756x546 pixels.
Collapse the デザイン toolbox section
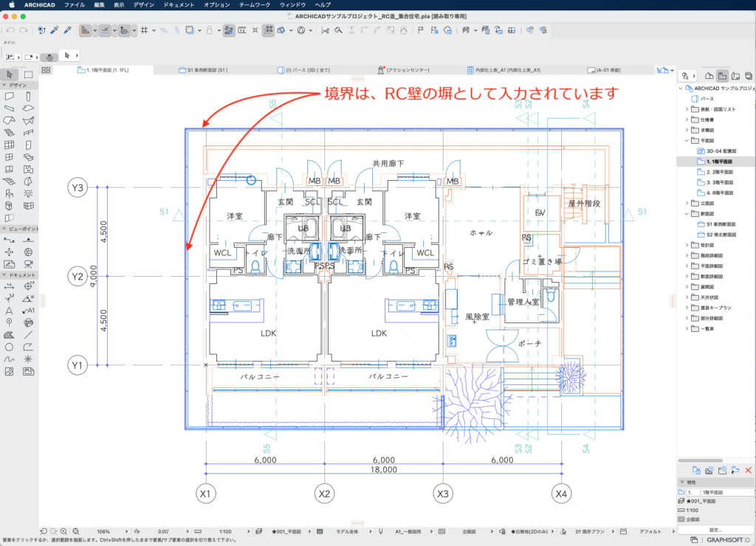(x=4, y=86)
